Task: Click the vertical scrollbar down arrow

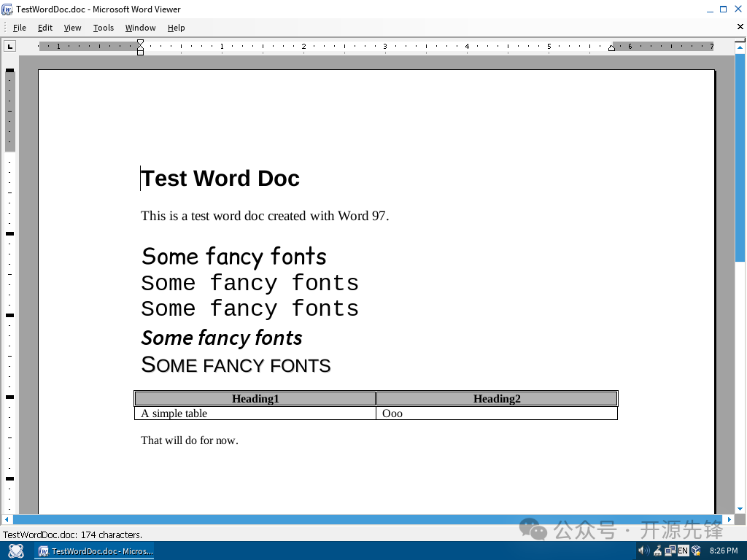Action: click(740, 509)
